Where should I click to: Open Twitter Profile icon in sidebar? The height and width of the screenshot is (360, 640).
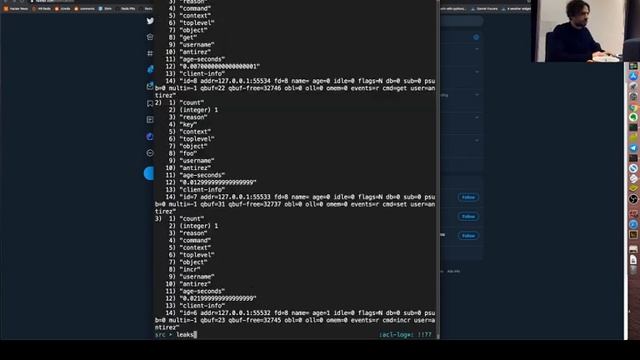point(150,136)
